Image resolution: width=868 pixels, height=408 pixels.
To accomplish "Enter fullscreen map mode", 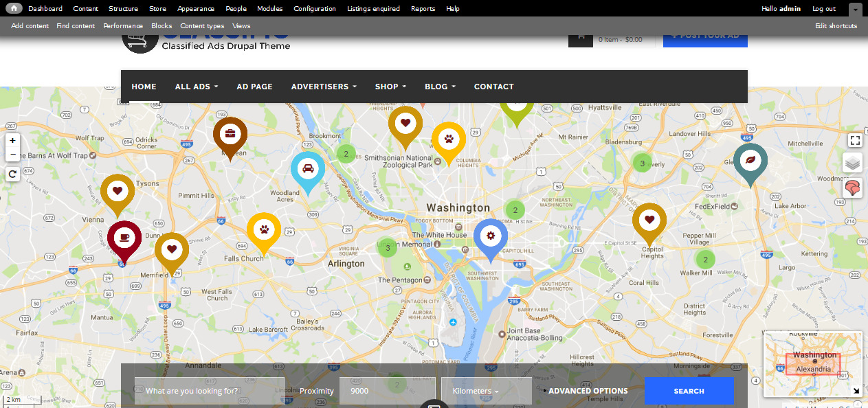I will point(854,141).
